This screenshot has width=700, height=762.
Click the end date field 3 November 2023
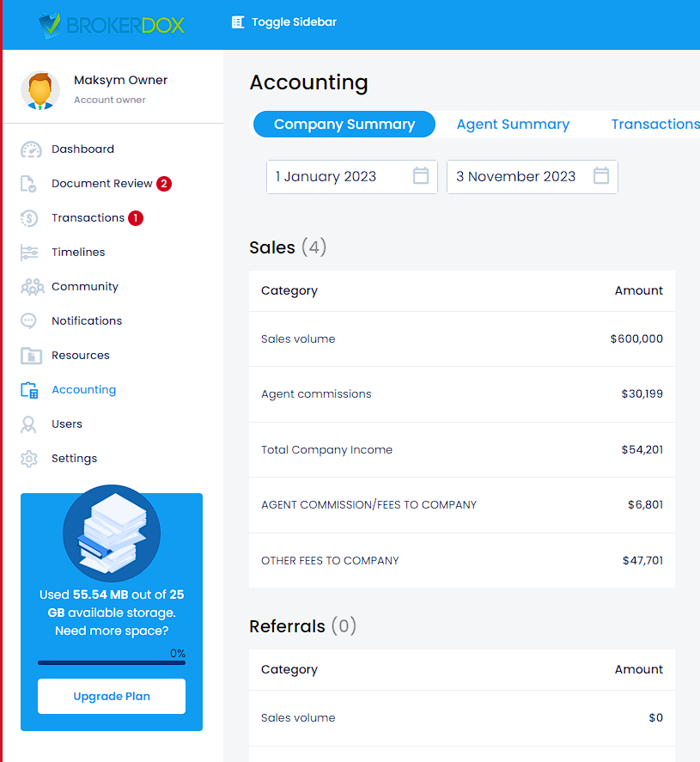(533, 176)
